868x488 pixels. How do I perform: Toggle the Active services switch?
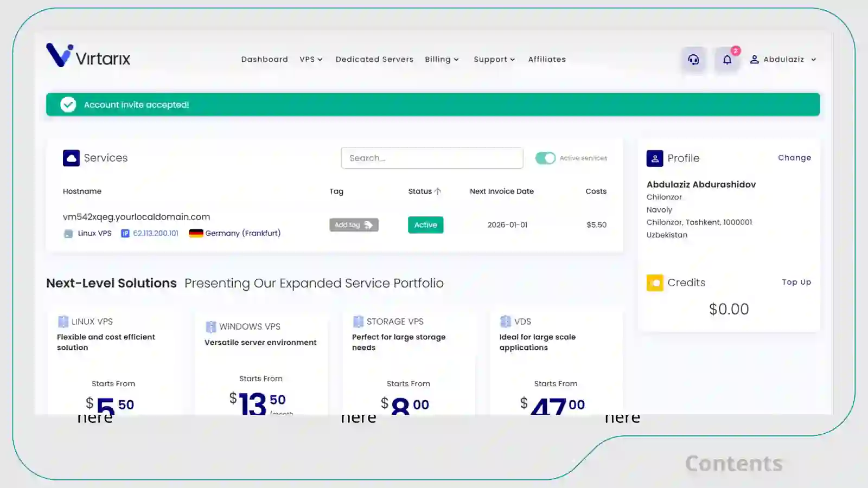click(x=545, y=158)
